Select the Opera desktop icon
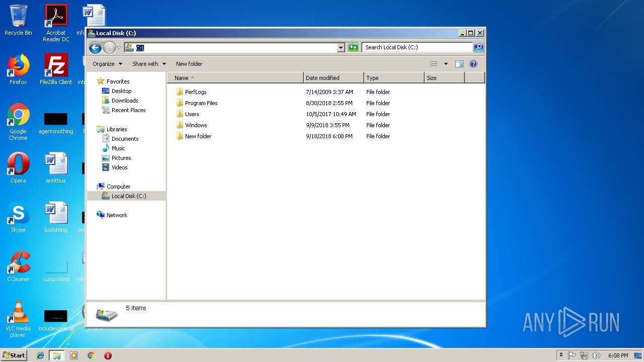The height and width of the screenshot is (362, 644). (x=18, y=168)
